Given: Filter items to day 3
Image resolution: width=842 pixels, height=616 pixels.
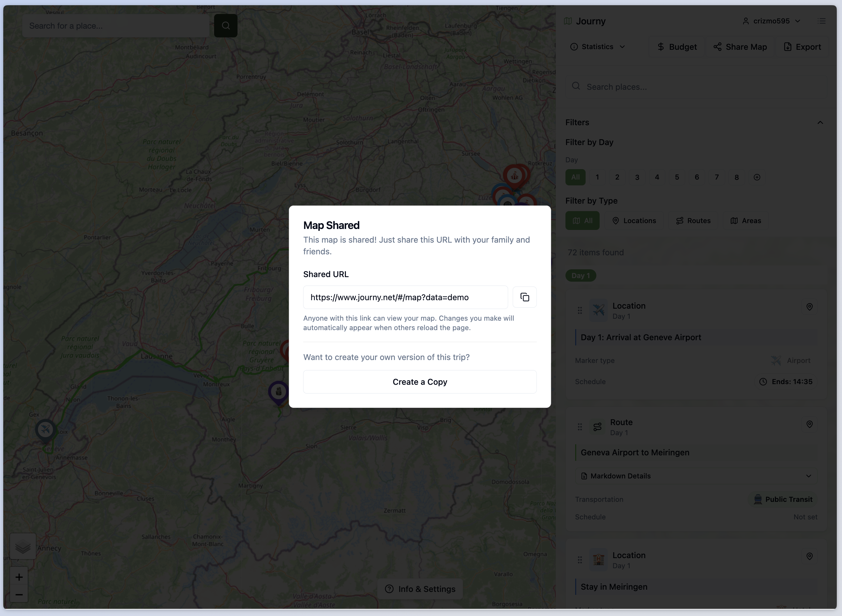Looking at the screenshot, I should pyautogui.click(x=637, y=177).
